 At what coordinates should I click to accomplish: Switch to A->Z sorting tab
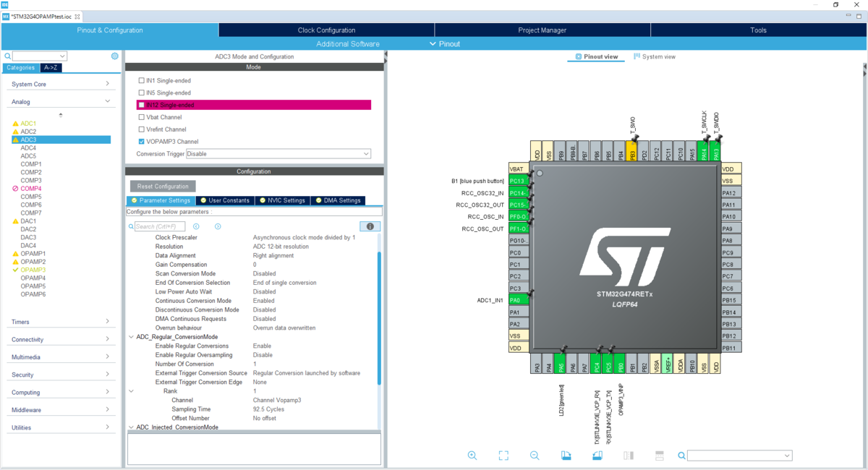point(52,68)
